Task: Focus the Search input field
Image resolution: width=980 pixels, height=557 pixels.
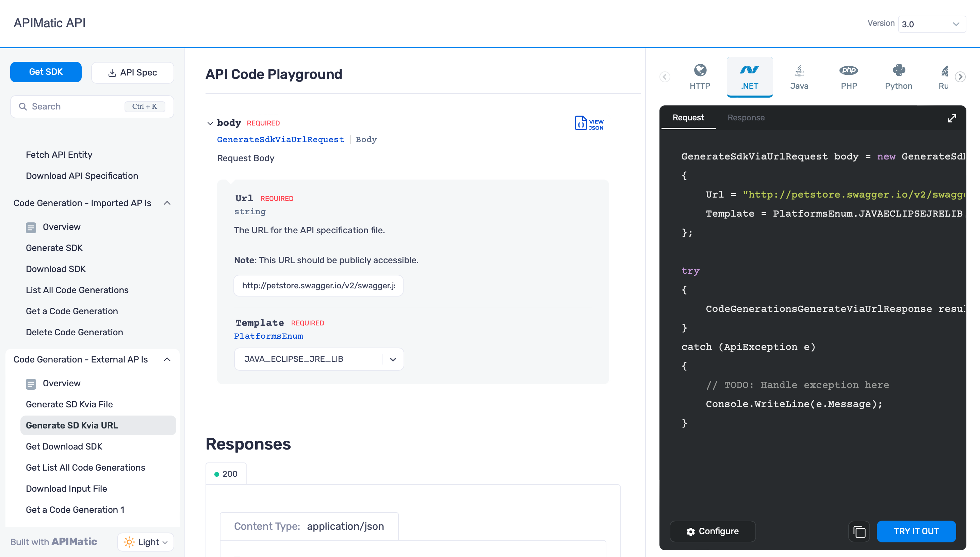Action: (x=92, y=107)
